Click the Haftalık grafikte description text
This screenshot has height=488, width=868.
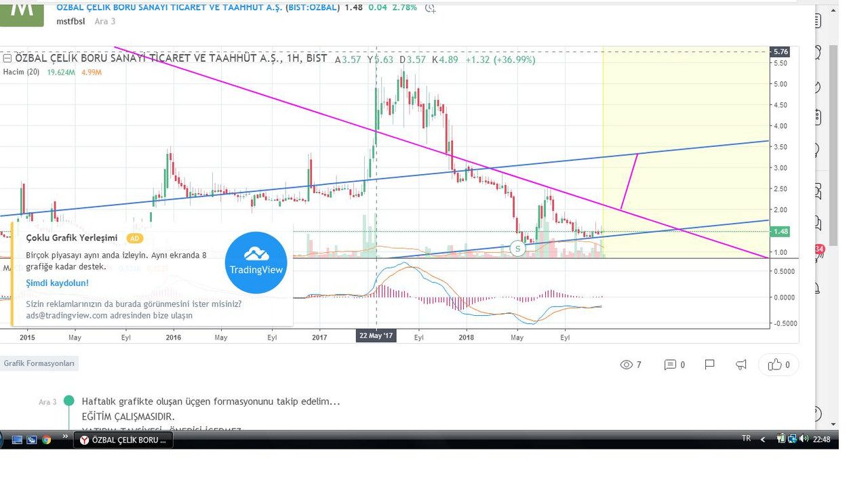(211, 401)
